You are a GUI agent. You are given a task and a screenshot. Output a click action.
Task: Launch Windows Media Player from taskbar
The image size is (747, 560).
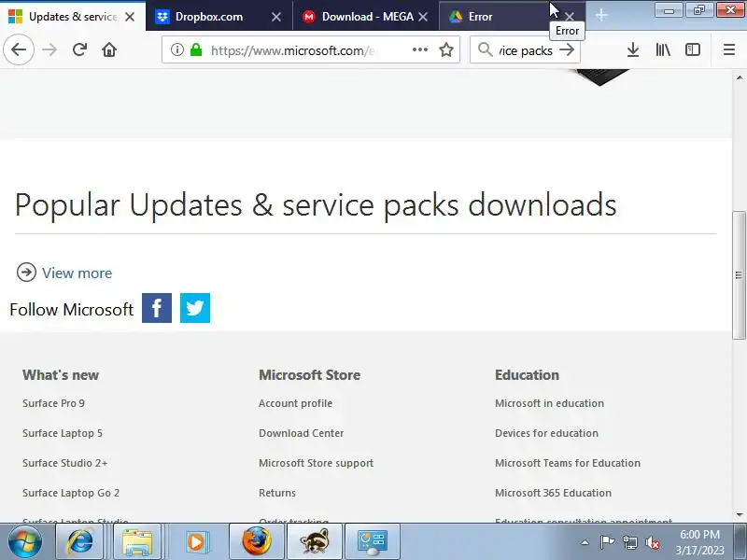click(x=196, y=542)
